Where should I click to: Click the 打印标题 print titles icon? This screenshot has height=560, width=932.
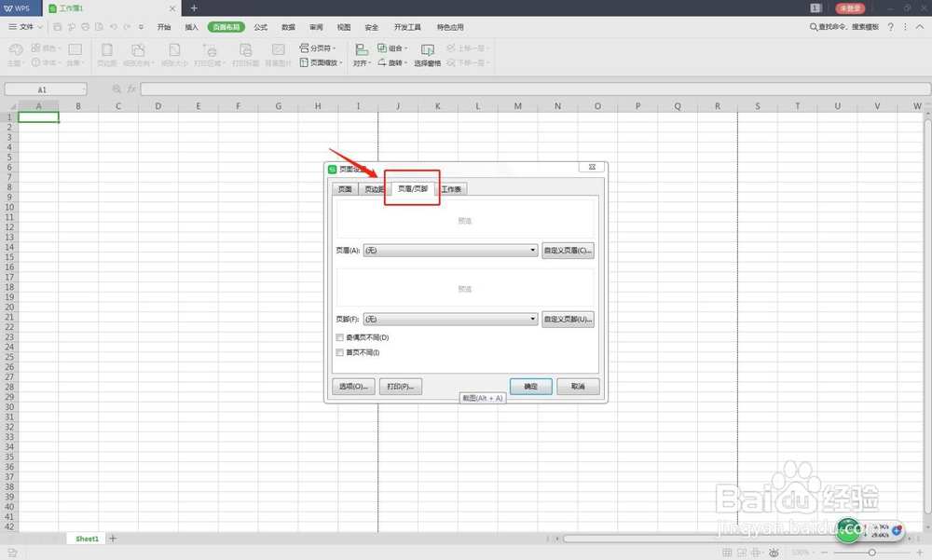pyautogui.click(x=245, y=50)
